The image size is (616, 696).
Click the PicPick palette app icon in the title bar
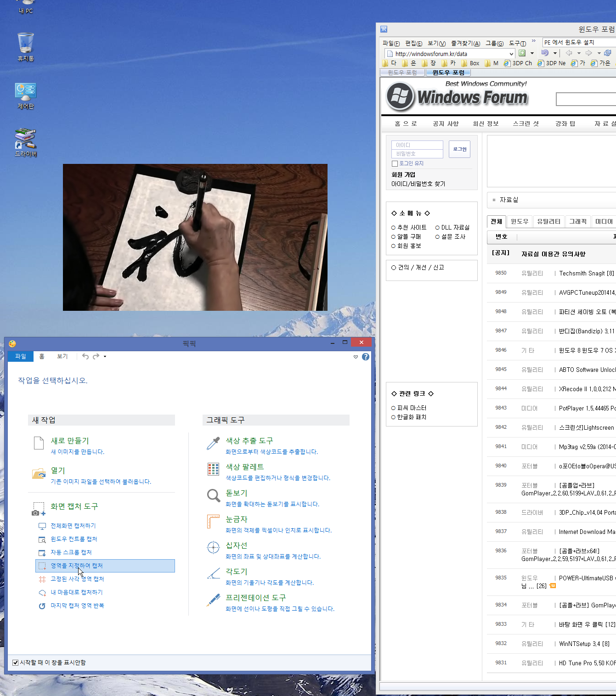pos(12,343)
